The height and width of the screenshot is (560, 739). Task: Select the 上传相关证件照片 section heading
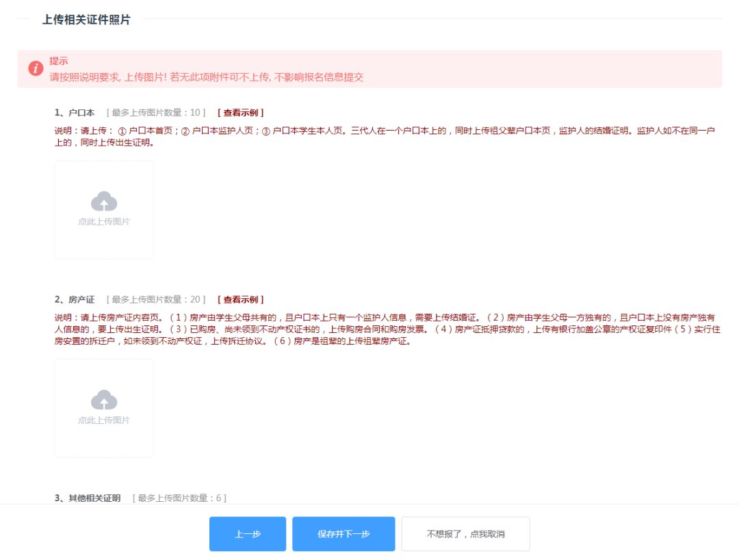86,20
